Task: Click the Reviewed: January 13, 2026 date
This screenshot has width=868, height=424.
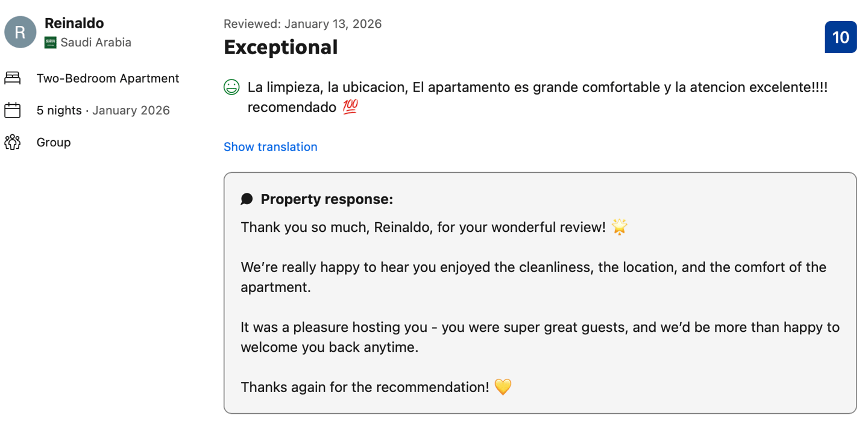Action: tap(303, 24)
